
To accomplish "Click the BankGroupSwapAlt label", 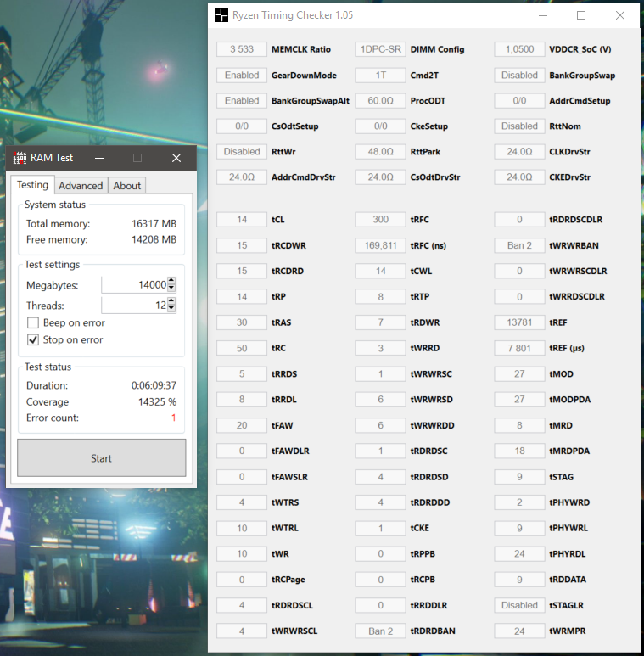I will pos(311,101).
